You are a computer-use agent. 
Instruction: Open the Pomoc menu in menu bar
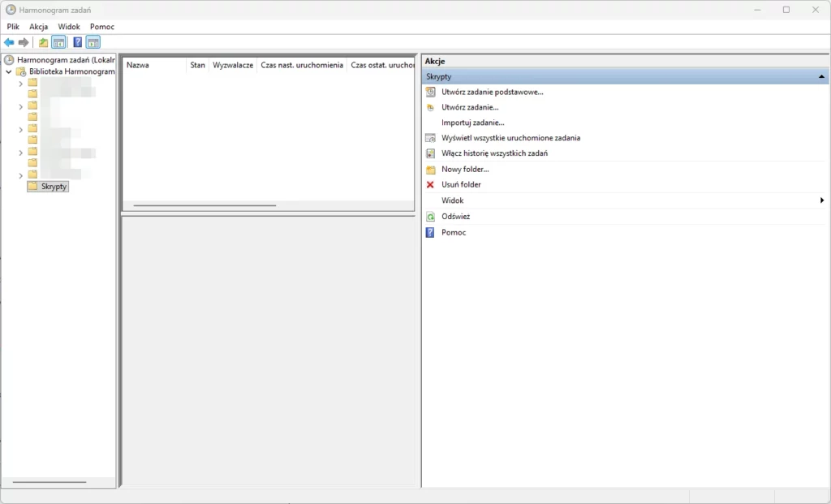coord(101,27)
